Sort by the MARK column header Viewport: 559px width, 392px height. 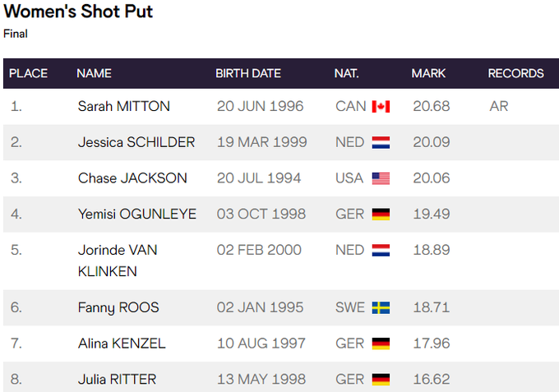(428, 73)
